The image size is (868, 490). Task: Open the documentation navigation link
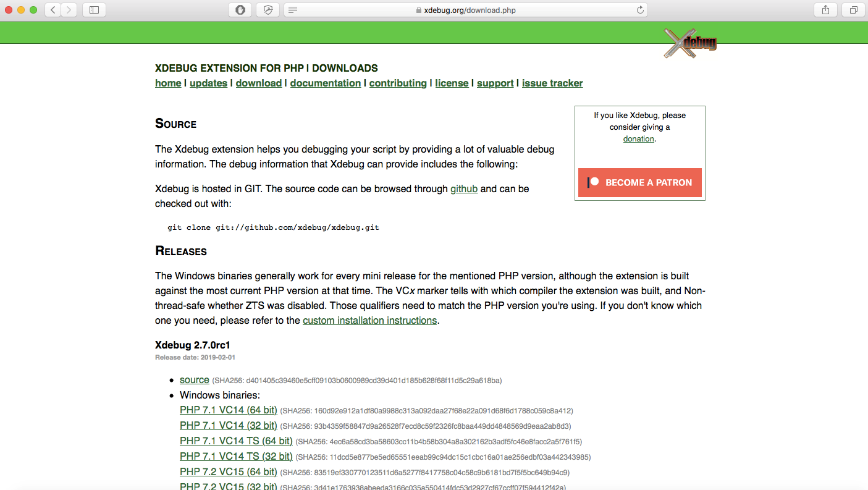326,83
